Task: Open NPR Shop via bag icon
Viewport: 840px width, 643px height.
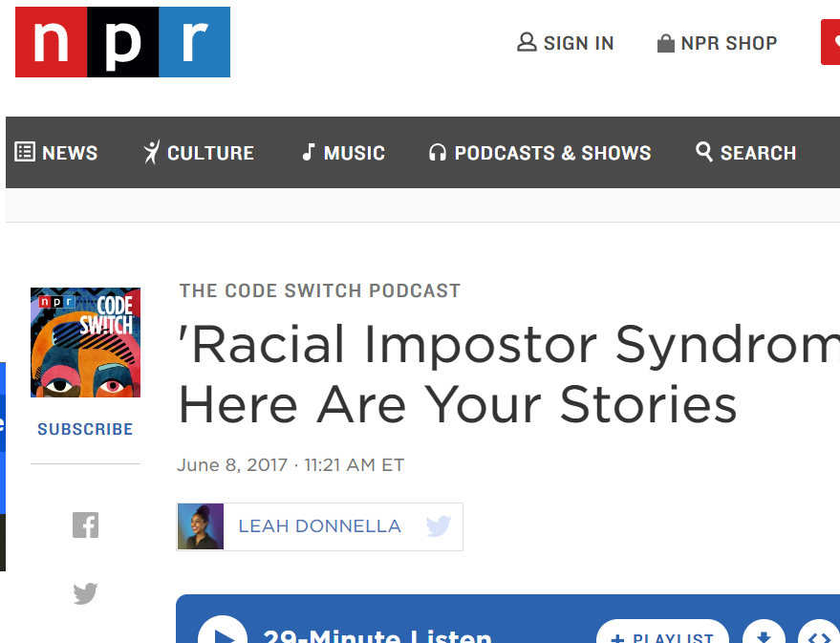Action: 665,43
